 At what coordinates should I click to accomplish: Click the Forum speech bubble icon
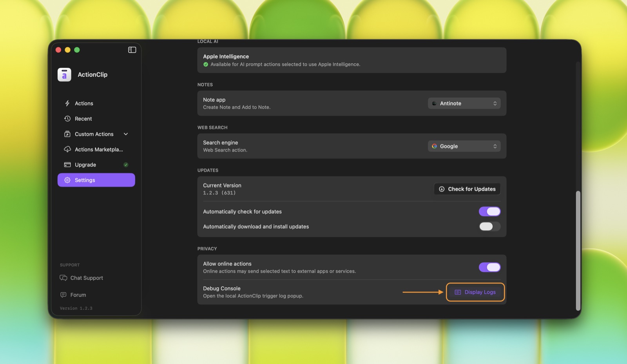click(x=63, y=295)
